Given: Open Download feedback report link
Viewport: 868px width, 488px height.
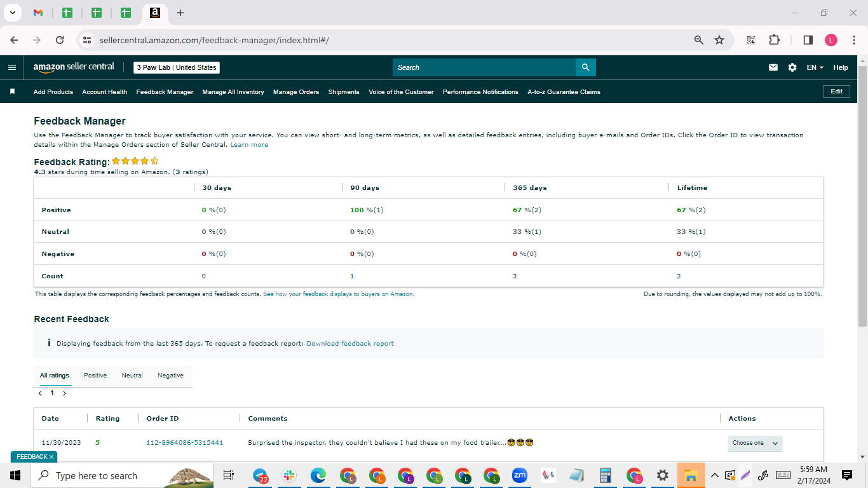Looking at the screenshot, I should pos(350,343).
